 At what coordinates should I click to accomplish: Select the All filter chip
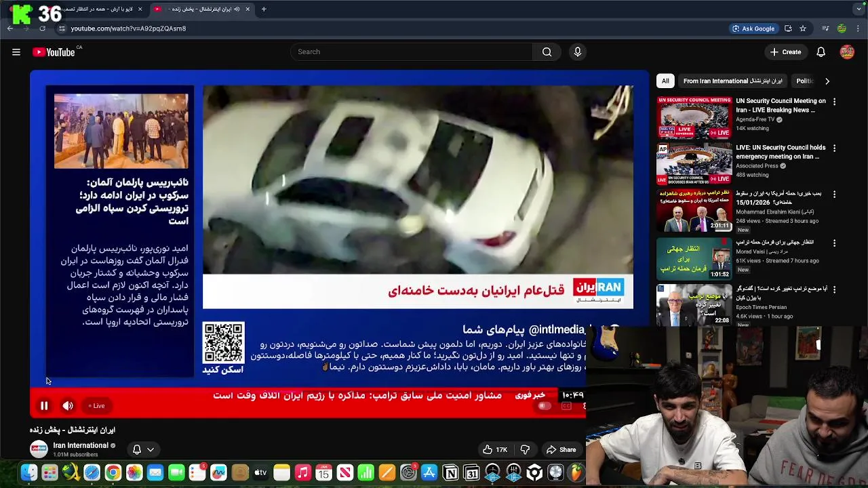(665, 81)
